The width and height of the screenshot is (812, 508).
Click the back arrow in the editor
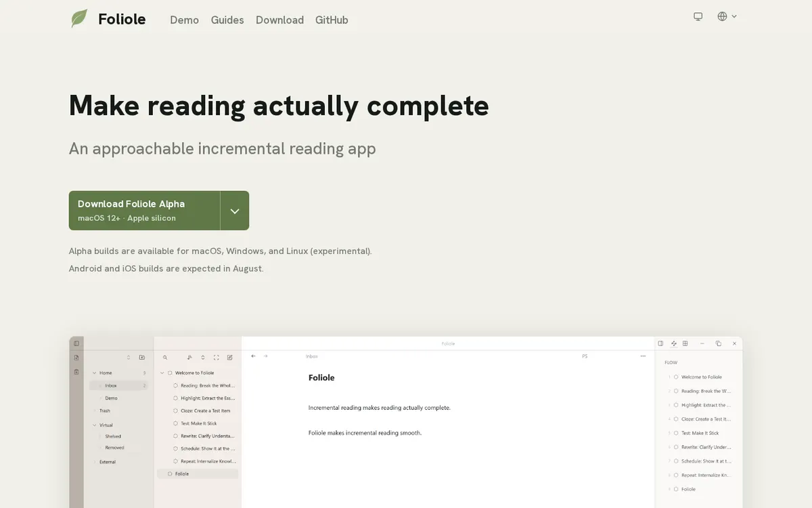coord(253,356)
